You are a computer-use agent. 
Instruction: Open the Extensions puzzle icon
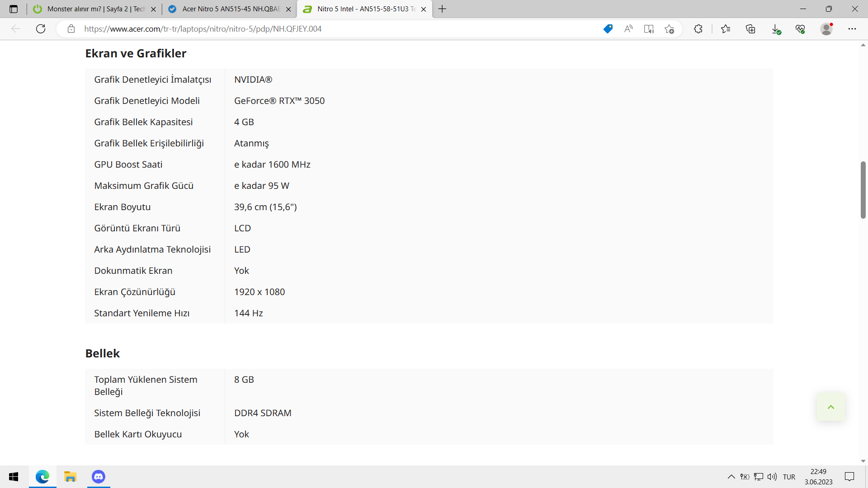(x=698, y=29)
